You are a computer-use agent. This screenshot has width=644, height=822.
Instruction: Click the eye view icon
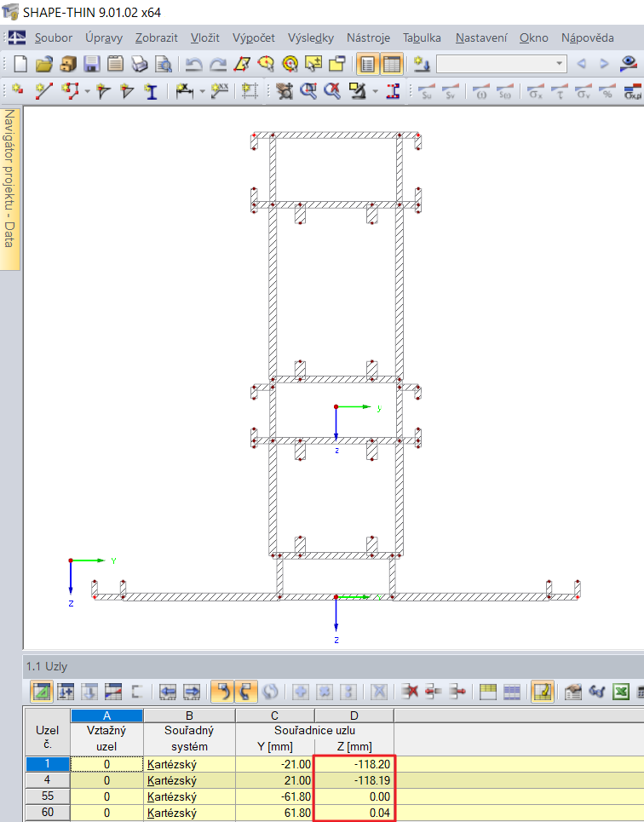[629, 64]
